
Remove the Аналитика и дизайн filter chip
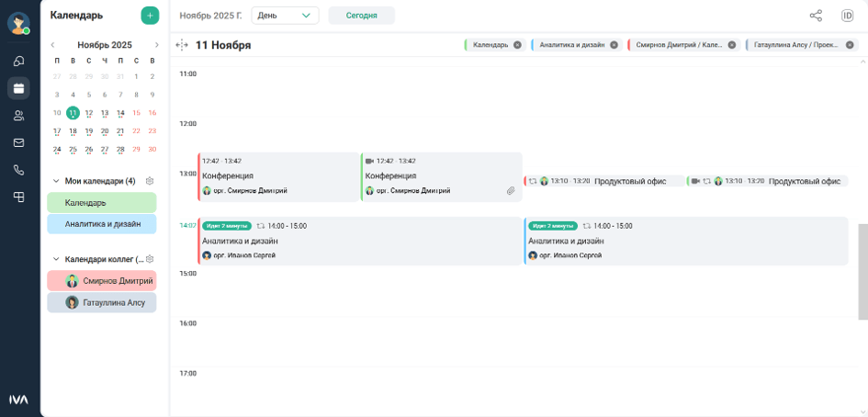[x=614, y=45]
